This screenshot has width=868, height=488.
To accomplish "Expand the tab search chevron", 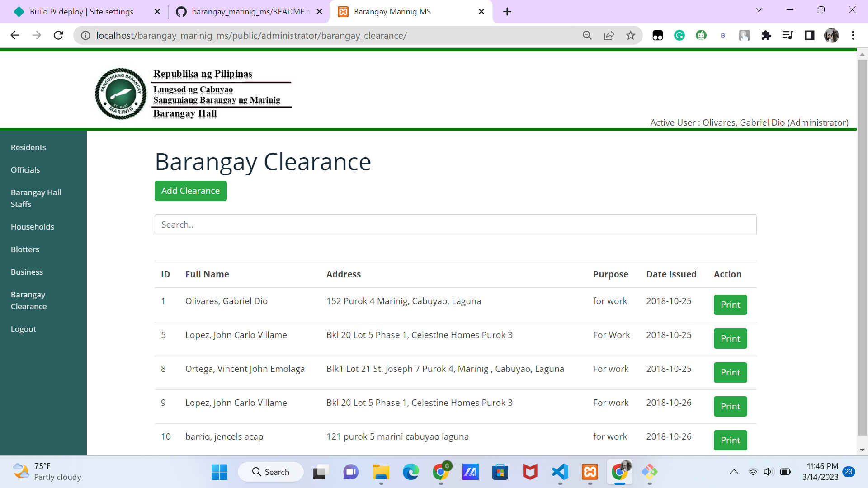I will 759,9.
